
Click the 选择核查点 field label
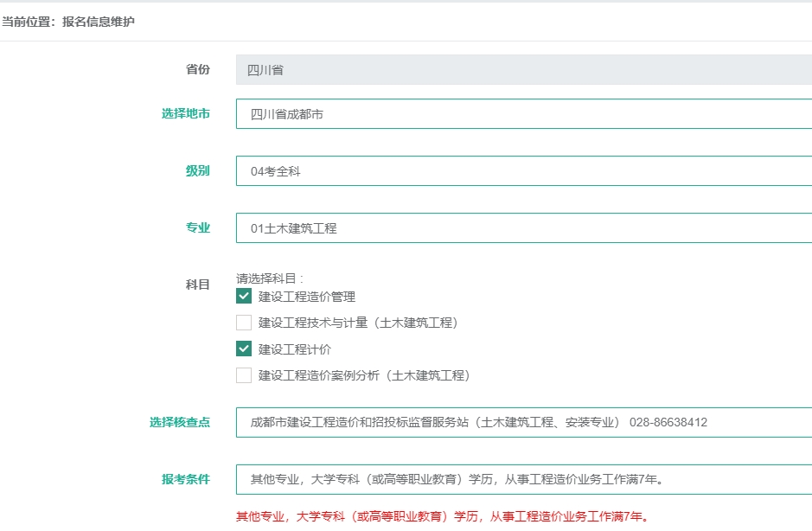point(180,422)
